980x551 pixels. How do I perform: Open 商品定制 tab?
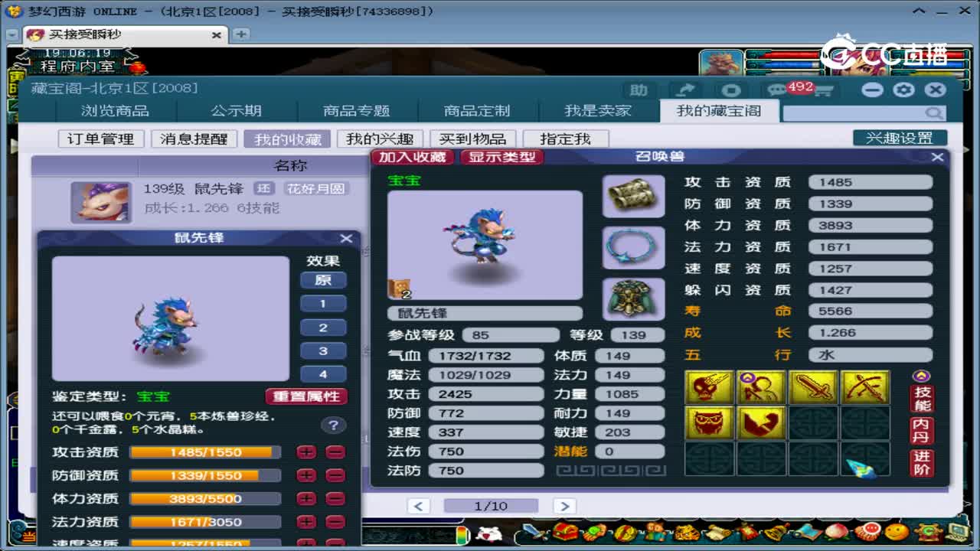coord(477,111)
